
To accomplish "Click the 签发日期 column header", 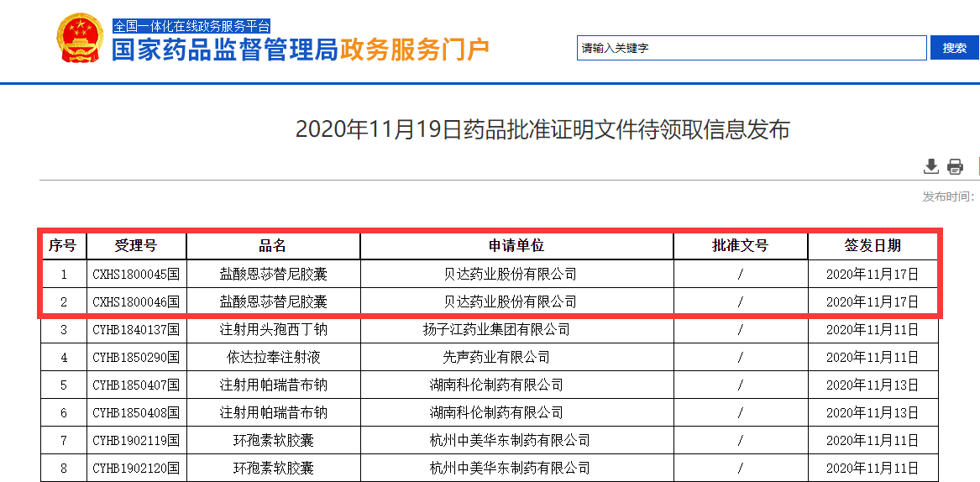I will click(x=873, y=246).
